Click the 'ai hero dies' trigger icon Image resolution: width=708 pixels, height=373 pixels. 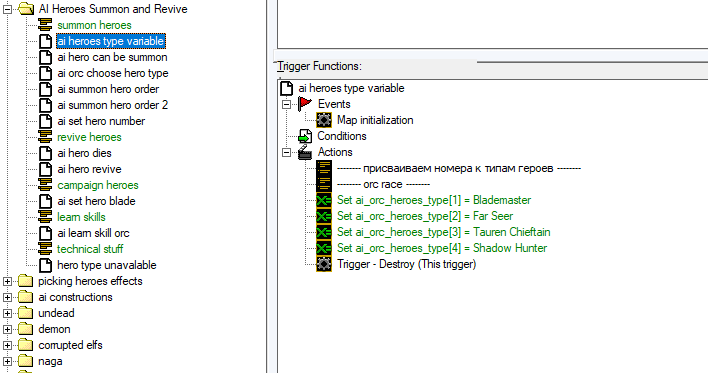click(x=45, y=153)
